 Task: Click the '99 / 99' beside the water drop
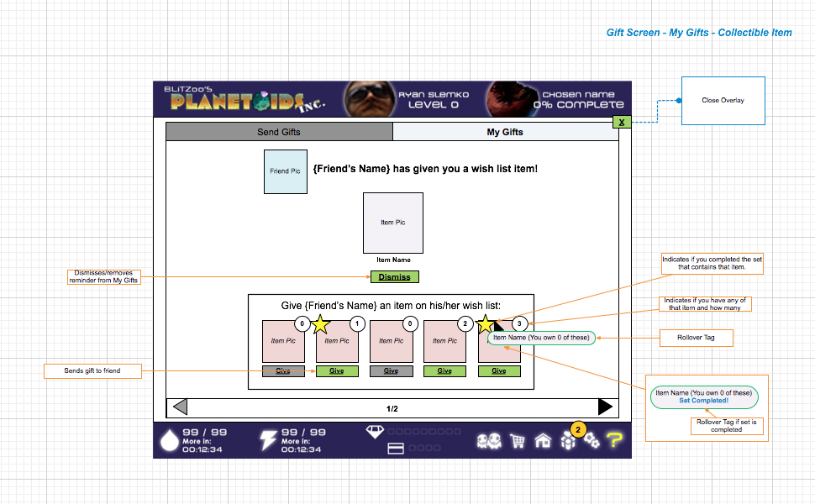[205, 433]
